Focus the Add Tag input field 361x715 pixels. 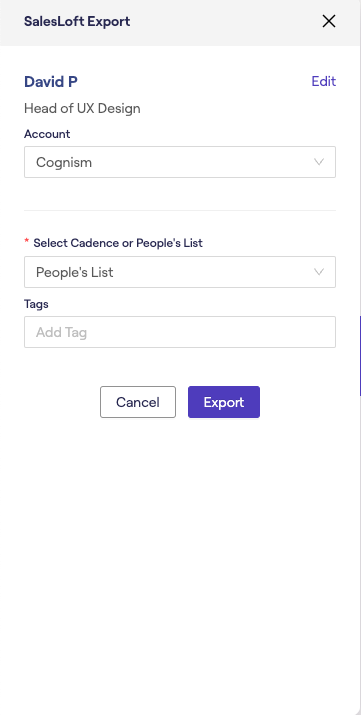(180, 332)
